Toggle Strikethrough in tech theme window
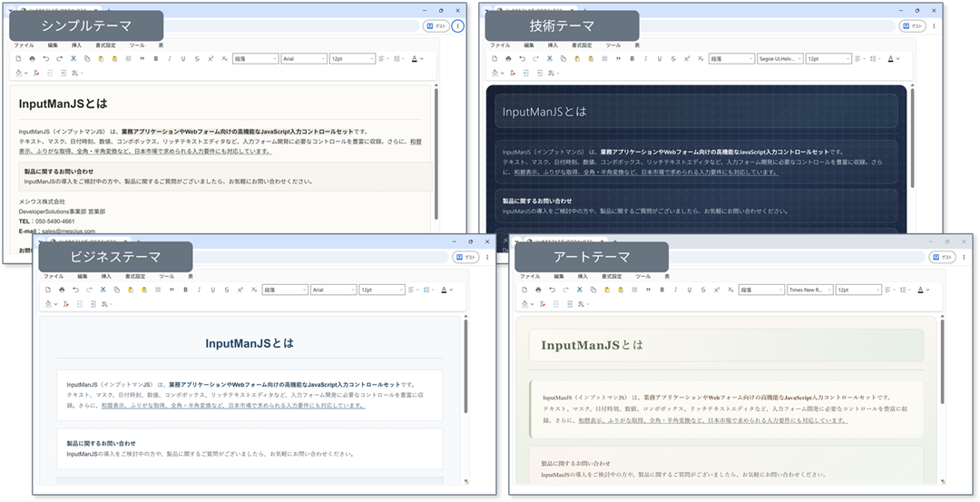The image size is (980, 502). click(673, 59)
